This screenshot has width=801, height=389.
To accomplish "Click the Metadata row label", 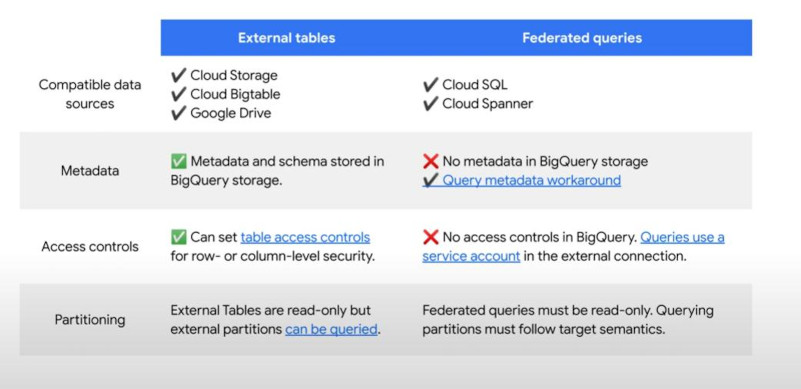I will tap(90, 171).
